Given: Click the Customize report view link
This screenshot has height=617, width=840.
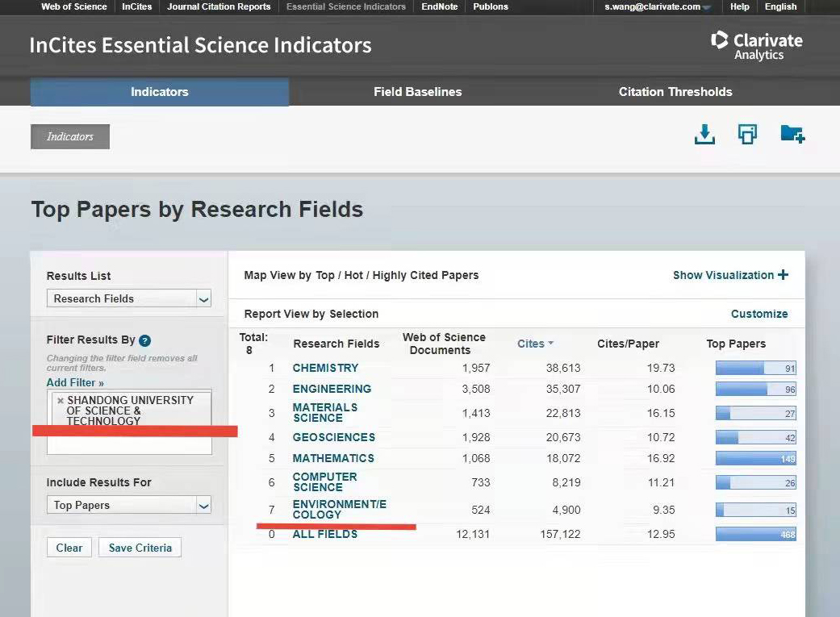Looking at the screenshot, I should (759, 314).
